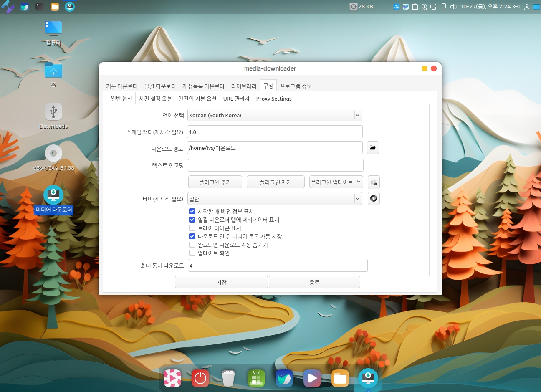Open the Downloads USB desktop icon
541x392 pixels.
pyautogui.click(x=53, y=112)
